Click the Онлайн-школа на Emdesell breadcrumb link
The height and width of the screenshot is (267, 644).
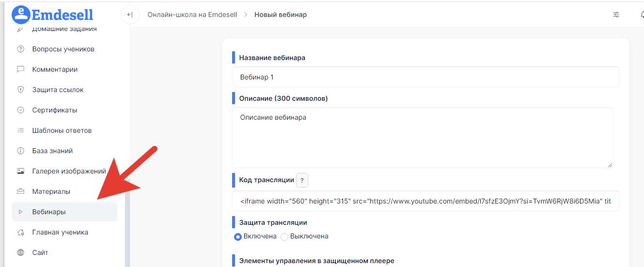[x=192, y=15]
